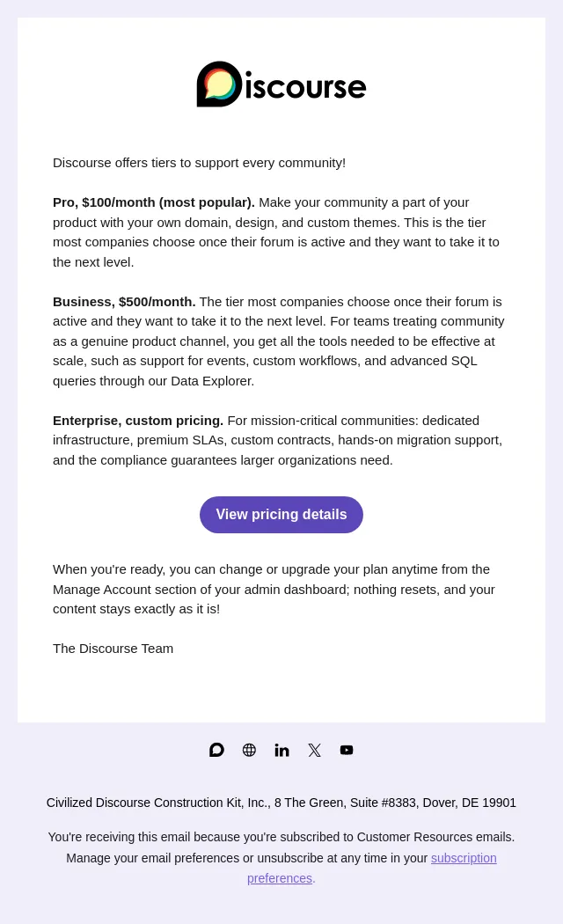The image size is (563, 924).
Task: Click "The Discourse Team" signature
Action: point(113,649)
